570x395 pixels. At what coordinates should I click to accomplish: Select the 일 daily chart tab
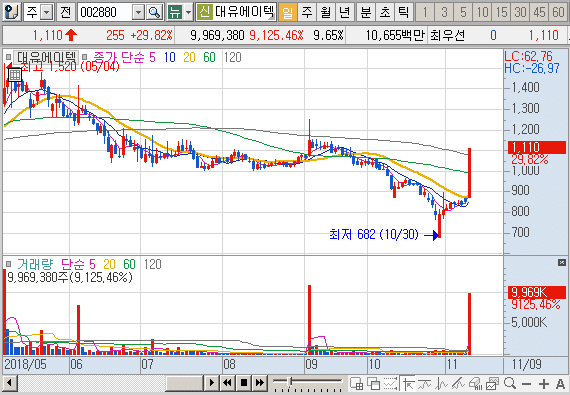tap(288, 12)
